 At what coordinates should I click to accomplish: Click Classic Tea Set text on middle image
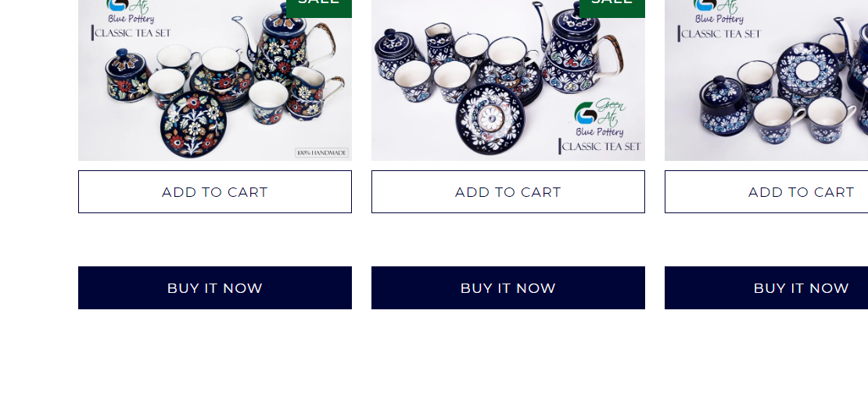tap(601, 147)
